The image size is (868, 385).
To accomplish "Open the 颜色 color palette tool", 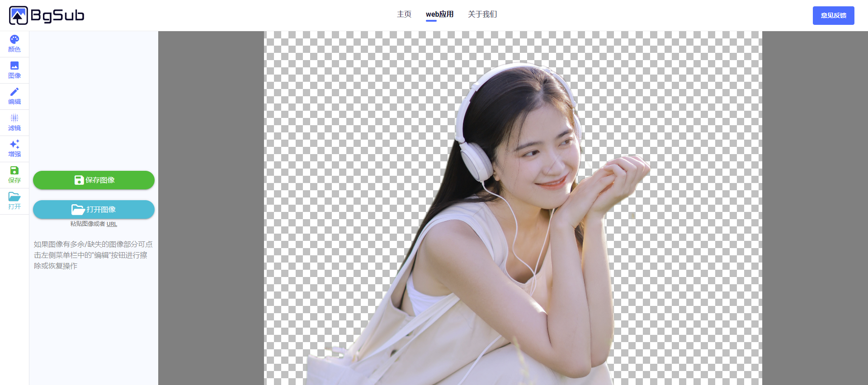I will (x=14, y=44).
